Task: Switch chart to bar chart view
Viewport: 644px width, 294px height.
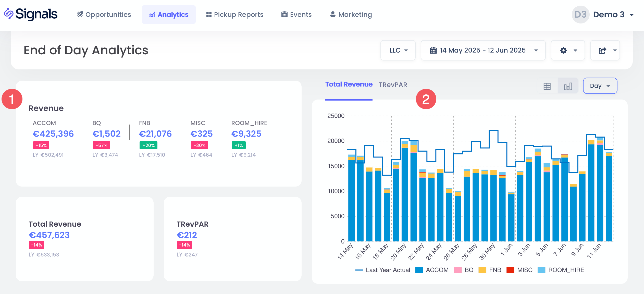Action: (568, 86)
